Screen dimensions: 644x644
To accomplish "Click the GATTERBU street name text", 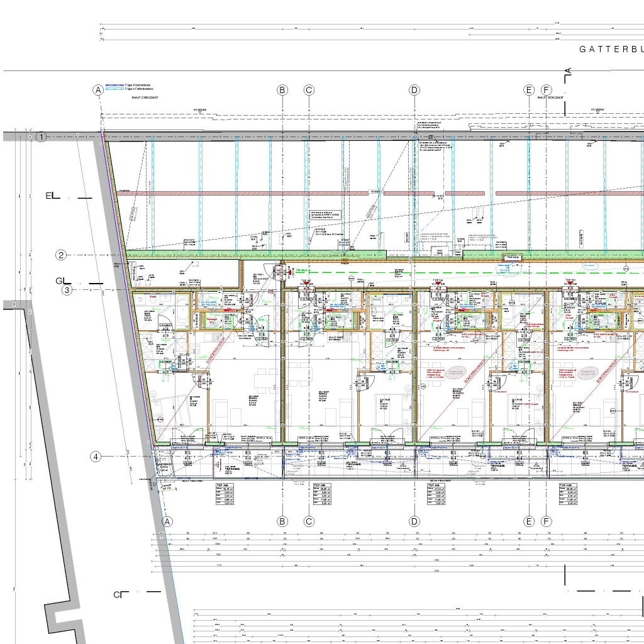I will click(611, 49).
